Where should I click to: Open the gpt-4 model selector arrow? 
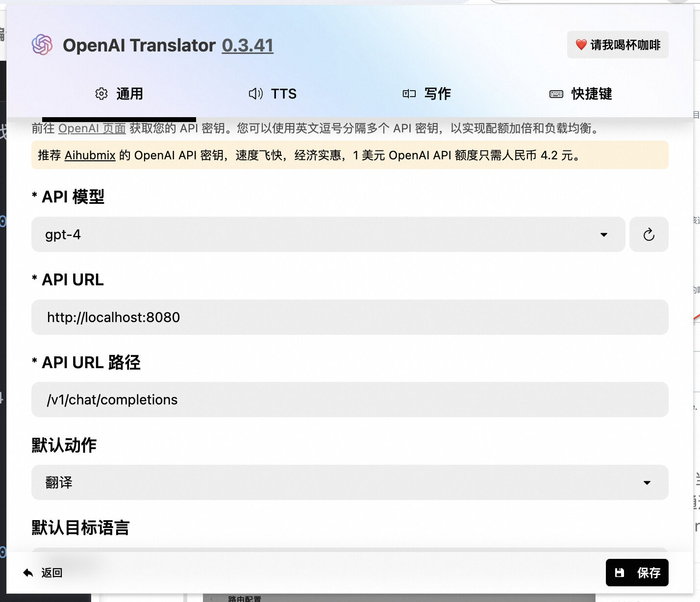tap(604, 235)
